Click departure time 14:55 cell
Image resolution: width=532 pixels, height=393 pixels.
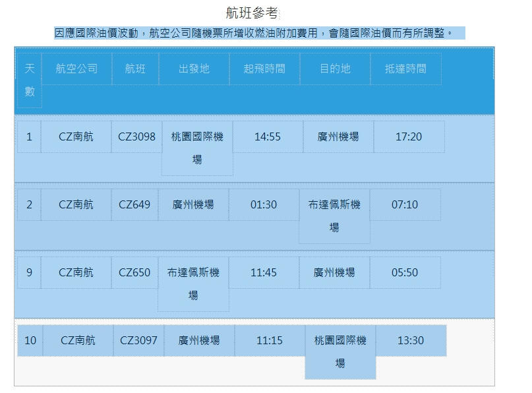[x=268, y=136]
